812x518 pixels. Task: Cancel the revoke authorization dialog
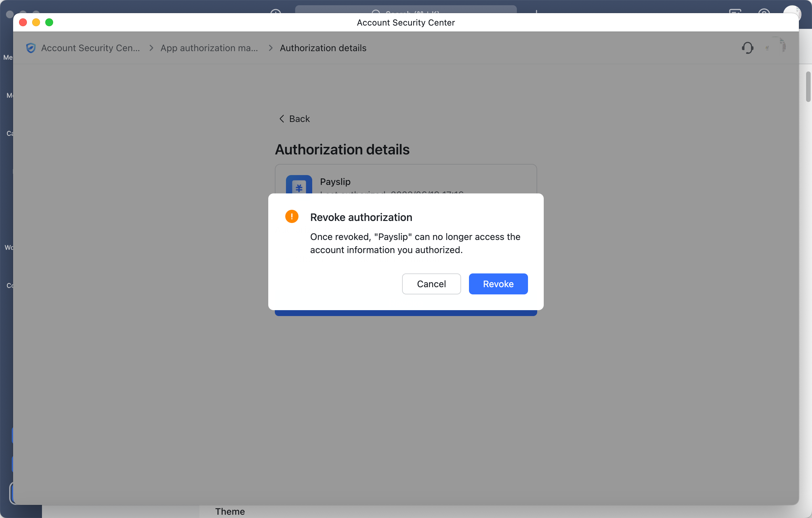pyautogui.click(x=431, y=284)
